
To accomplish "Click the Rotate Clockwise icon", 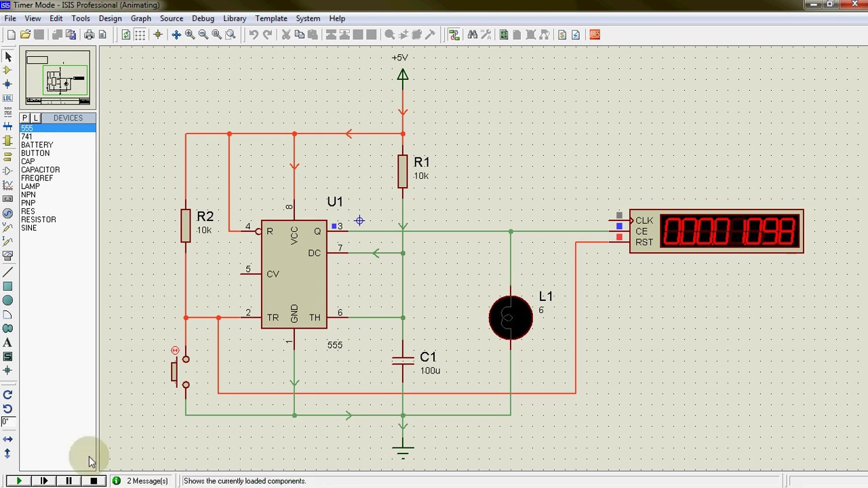I will coord(8,394).
